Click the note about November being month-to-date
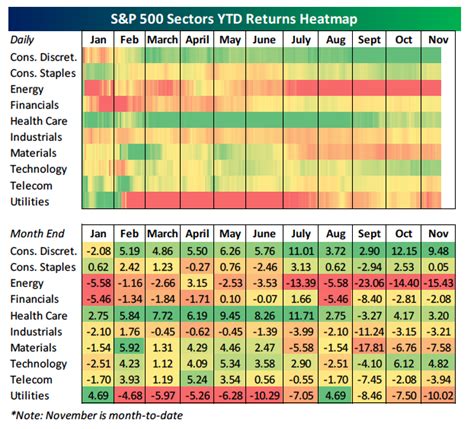This screenshot has height=429, width=474. click(x=97, y=415)
